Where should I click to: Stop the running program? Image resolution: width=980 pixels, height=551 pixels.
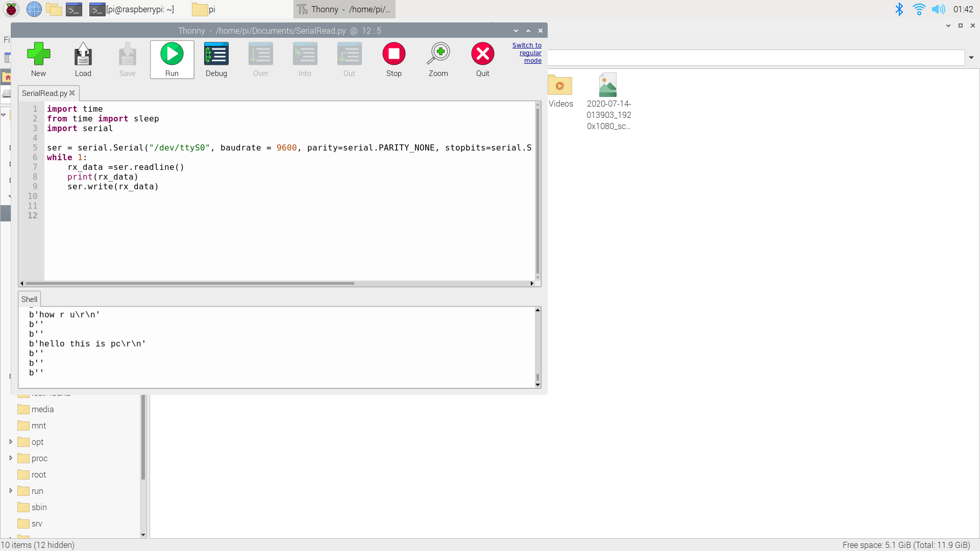pyautogui.click(x=394, y=54)
